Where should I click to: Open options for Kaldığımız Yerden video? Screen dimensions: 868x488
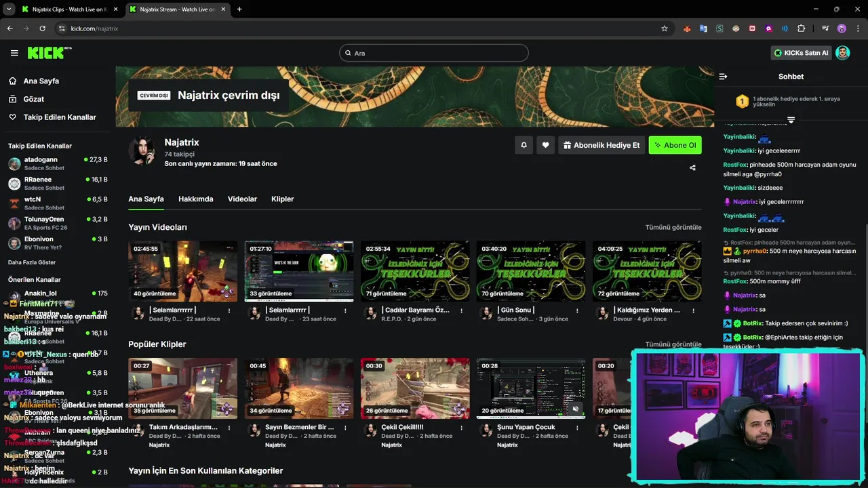click(693, 310)
